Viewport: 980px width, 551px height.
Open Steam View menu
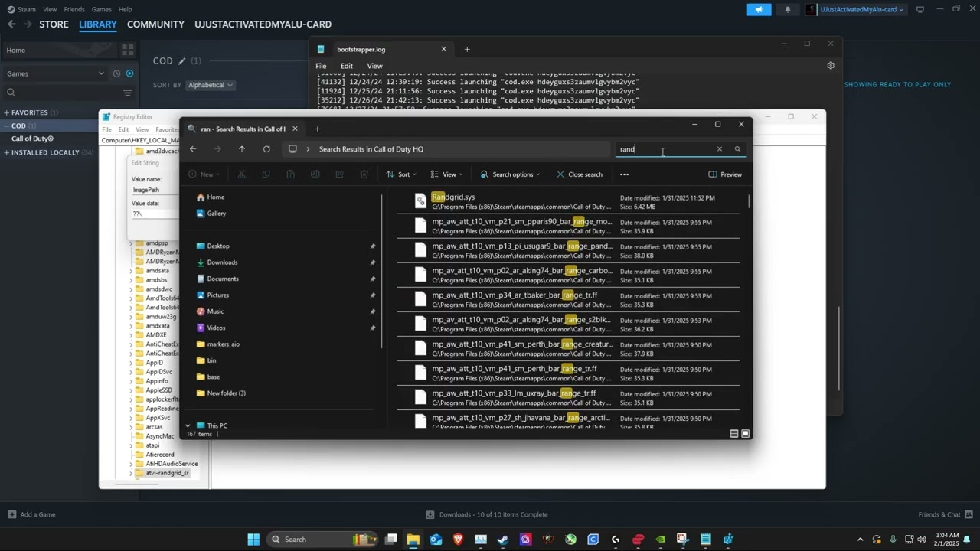tap(50, 9)
